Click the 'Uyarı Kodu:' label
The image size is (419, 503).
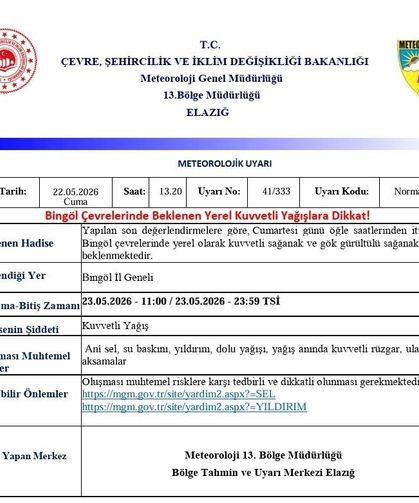tap(342, 191)
